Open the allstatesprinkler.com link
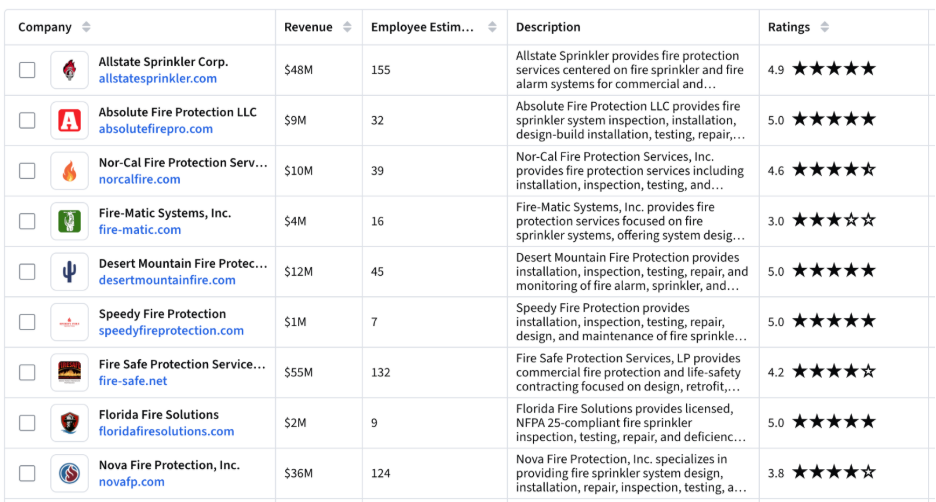936x502 pixels. tap(158, 78)
